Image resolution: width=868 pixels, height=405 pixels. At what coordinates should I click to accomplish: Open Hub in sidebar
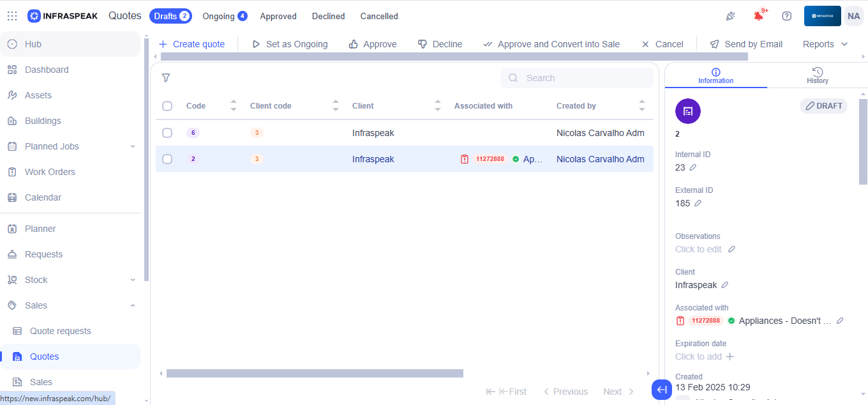pyautogui.click(x=70, y=44)
